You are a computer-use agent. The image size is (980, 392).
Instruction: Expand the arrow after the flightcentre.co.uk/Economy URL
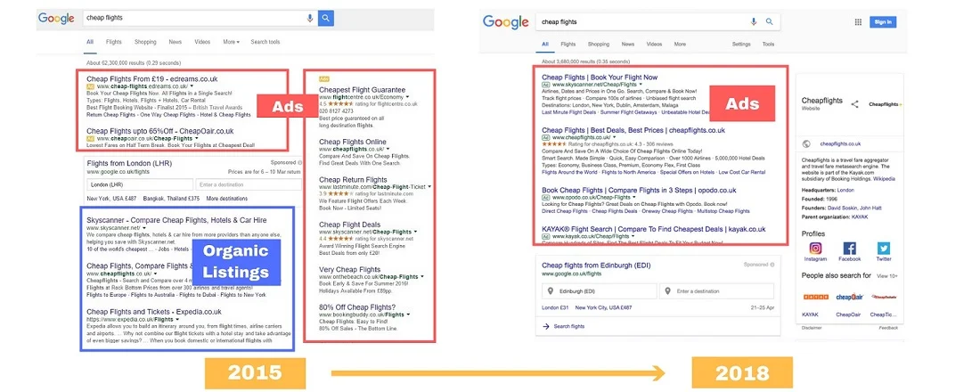coord(407,97)
